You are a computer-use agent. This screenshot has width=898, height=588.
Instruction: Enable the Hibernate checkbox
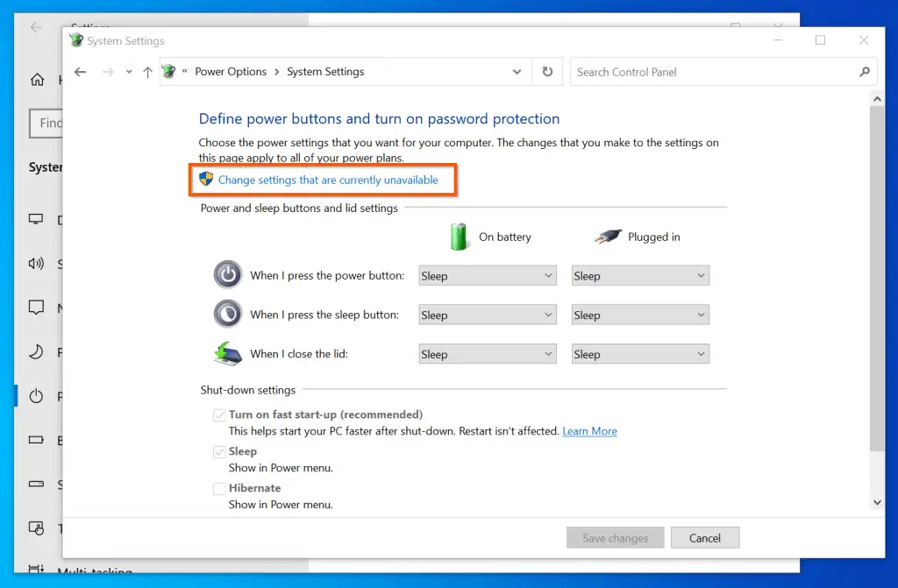pyautogui.click(x=219, y=489)
